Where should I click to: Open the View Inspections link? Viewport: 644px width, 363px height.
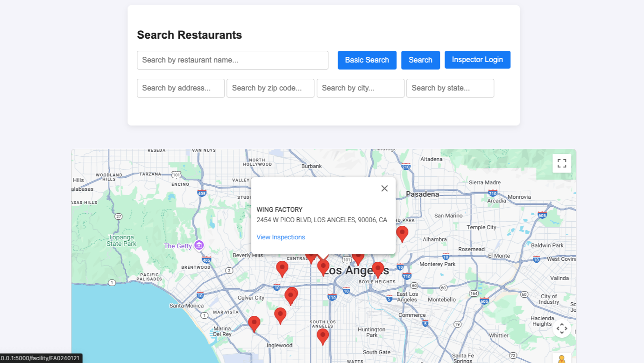point(281,237)
